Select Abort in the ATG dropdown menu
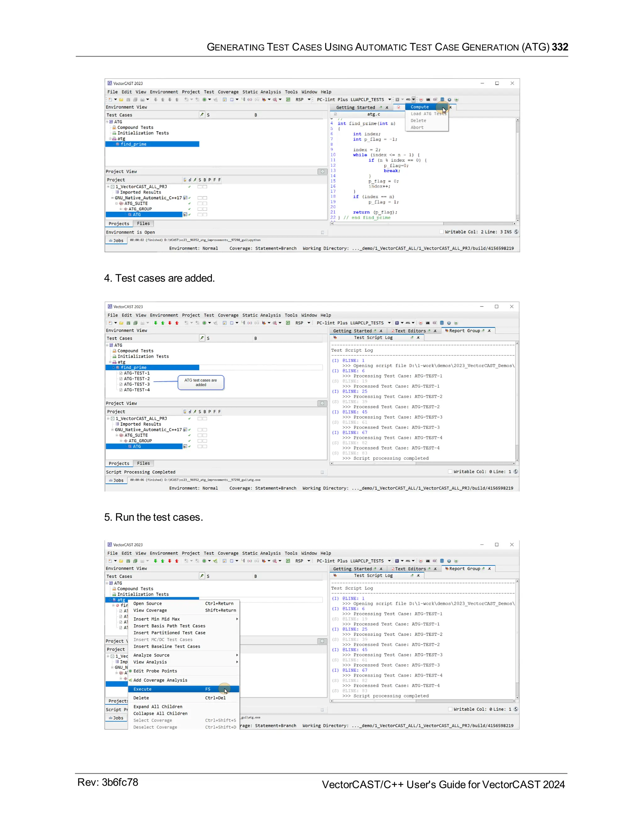The height and width of the screenshot is (833, 644). pyautogui.click(x=426, y=127)
